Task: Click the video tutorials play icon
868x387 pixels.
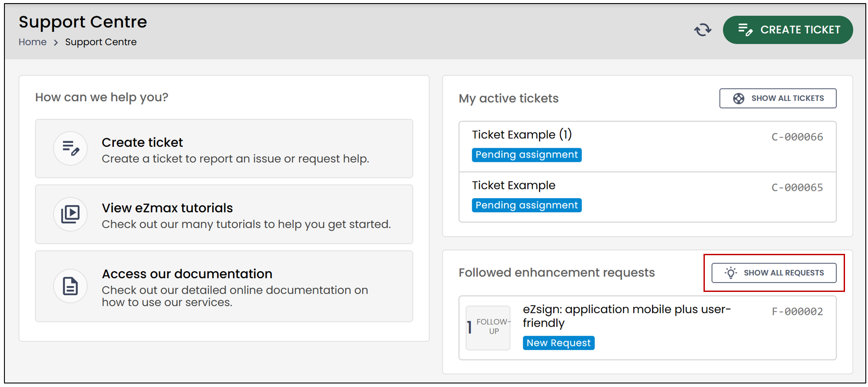Action: [x=70, y=214]
